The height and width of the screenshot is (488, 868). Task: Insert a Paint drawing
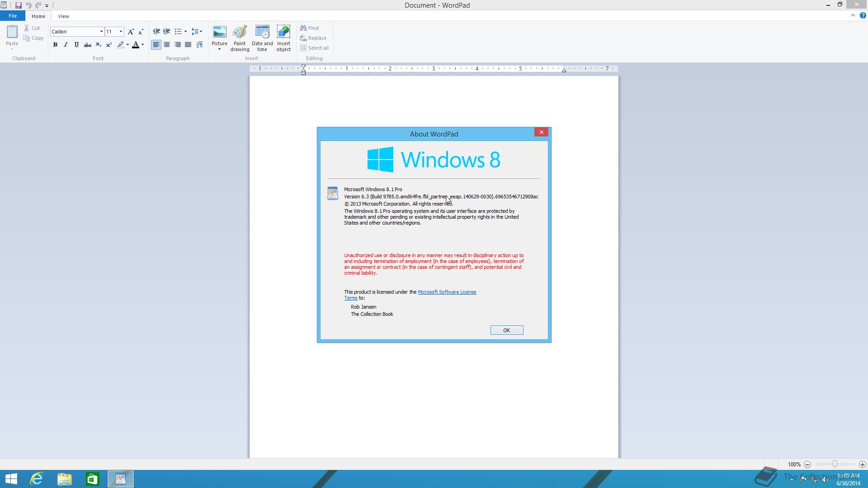[240, 38]
